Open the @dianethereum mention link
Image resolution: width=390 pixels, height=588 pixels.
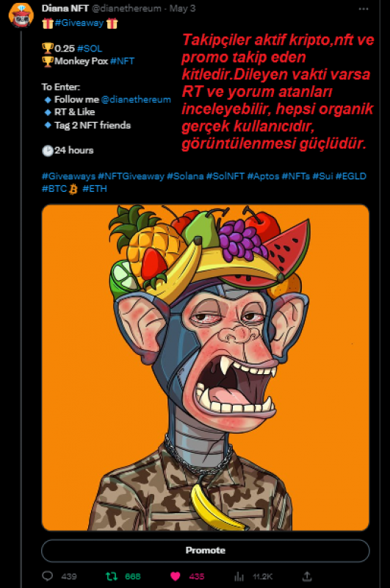point(136,99)
